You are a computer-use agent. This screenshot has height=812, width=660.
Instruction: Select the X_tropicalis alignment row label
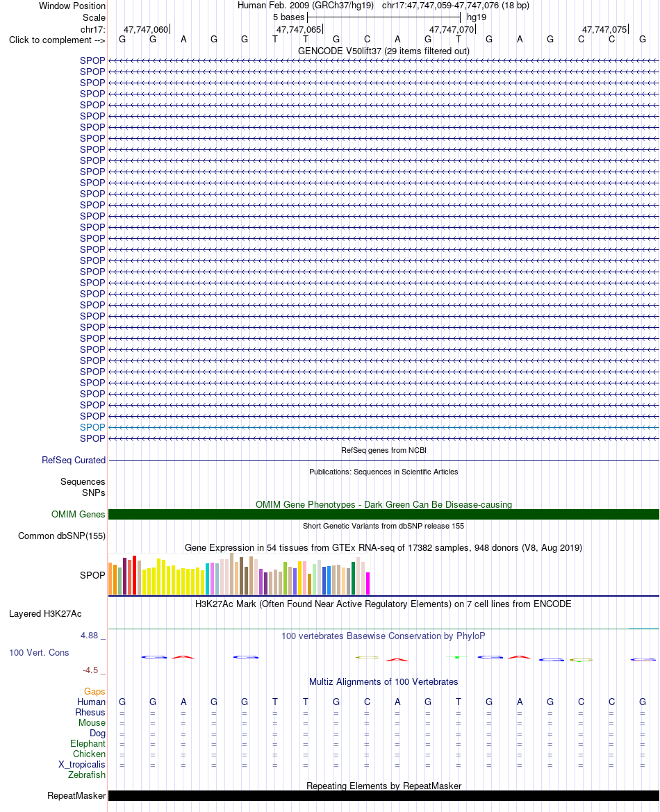click(82, 764)
